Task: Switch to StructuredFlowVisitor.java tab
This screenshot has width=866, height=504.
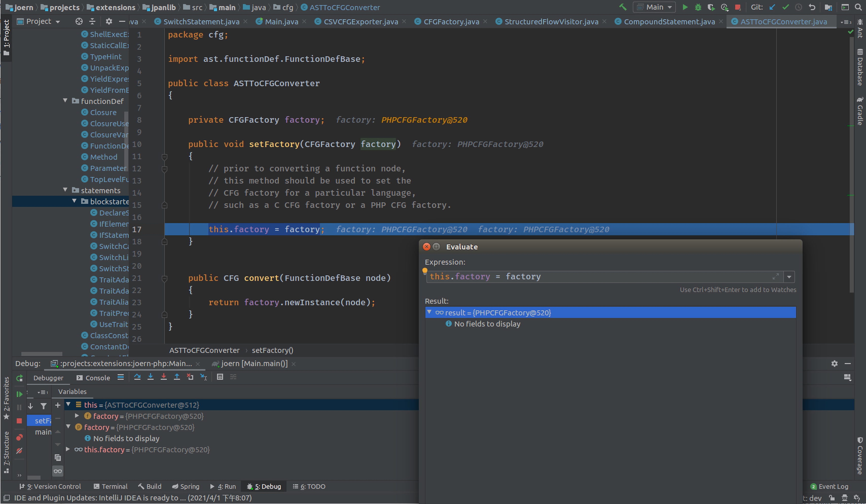Action: (551, 22)
